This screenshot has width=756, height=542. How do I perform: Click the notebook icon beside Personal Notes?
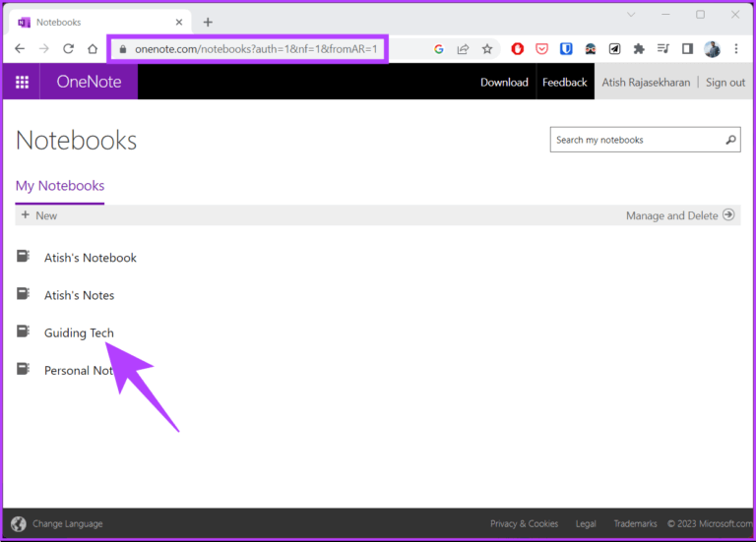coord(24,369)
